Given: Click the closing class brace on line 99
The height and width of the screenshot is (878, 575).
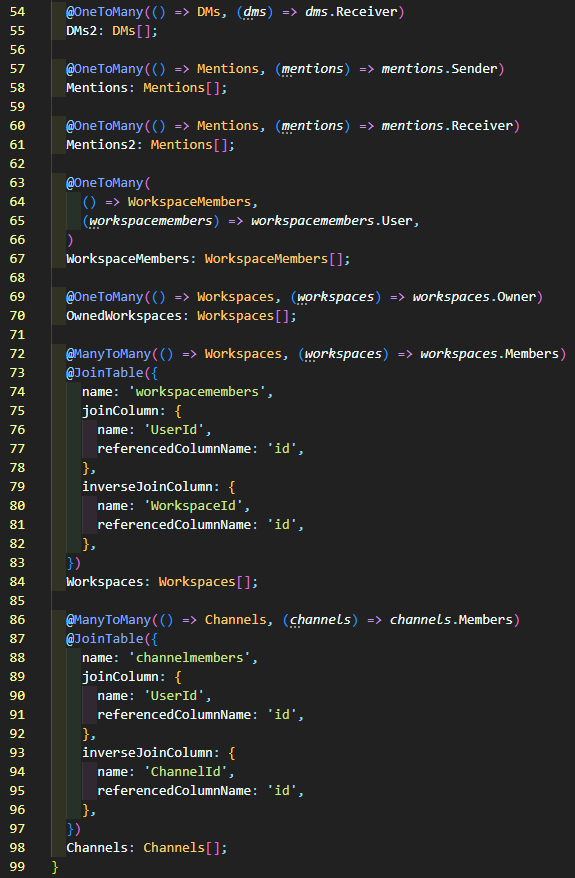Looking at the screenshot, I should (x=55, y=867).
